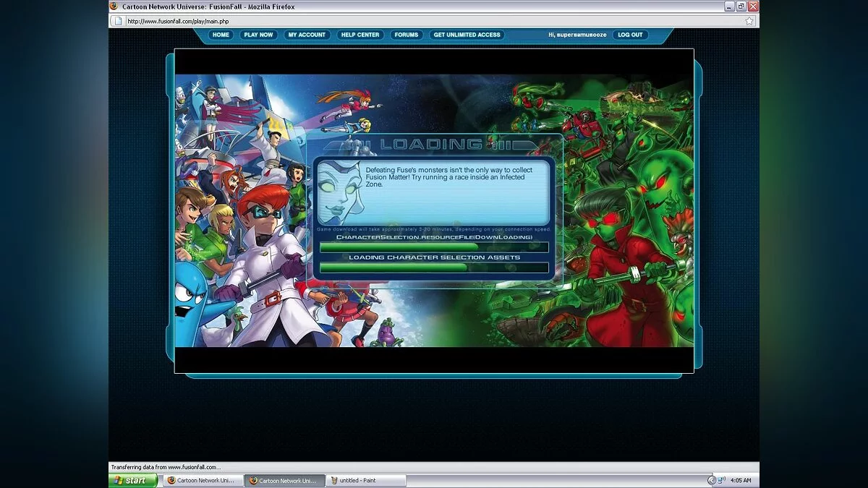The height and width of the screenshot is (488, 868).
Task: Click the 'Transferring data from www.fusionfall.com' status text
Action: click(x=166, y=467)
